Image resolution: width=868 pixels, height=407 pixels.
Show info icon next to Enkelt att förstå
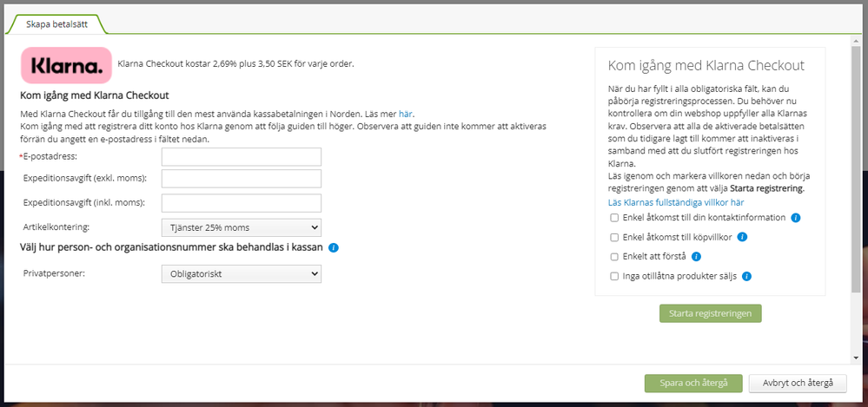pos(696,257)
